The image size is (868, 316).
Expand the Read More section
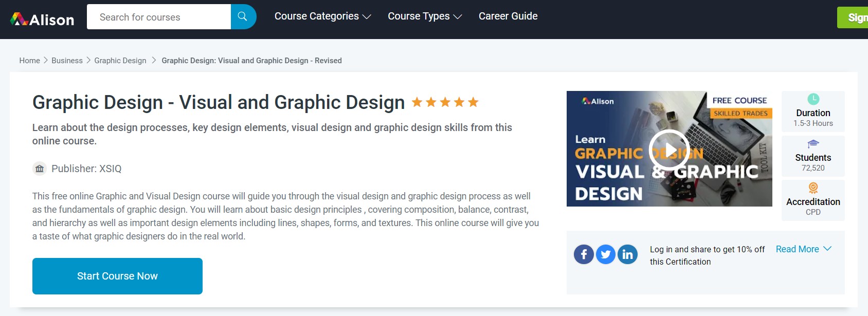(803, 249)
